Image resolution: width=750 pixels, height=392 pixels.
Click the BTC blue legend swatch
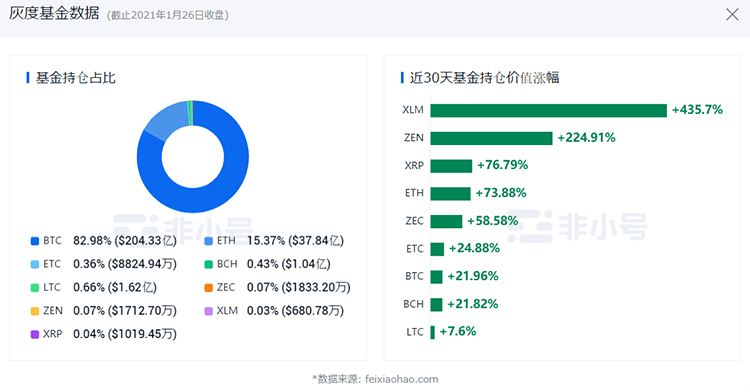35,241
